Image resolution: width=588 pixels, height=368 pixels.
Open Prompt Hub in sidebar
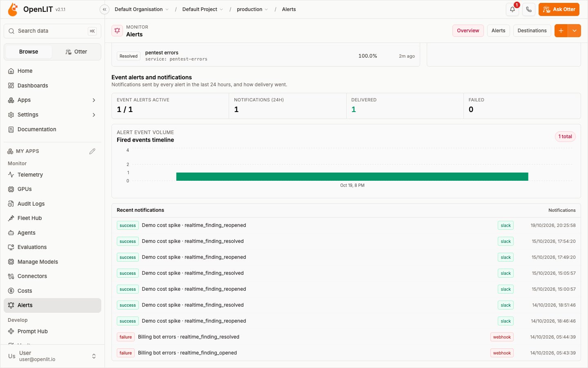(52, 331)
